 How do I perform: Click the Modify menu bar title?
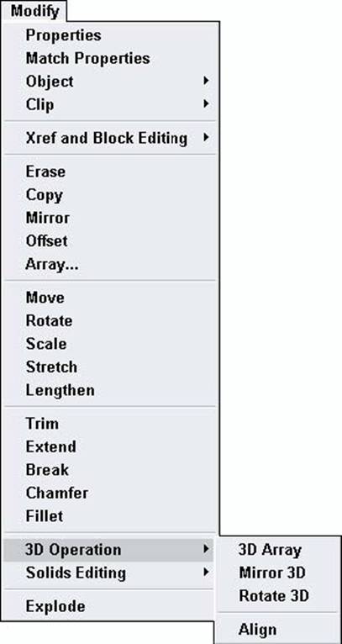click(35, 11)
